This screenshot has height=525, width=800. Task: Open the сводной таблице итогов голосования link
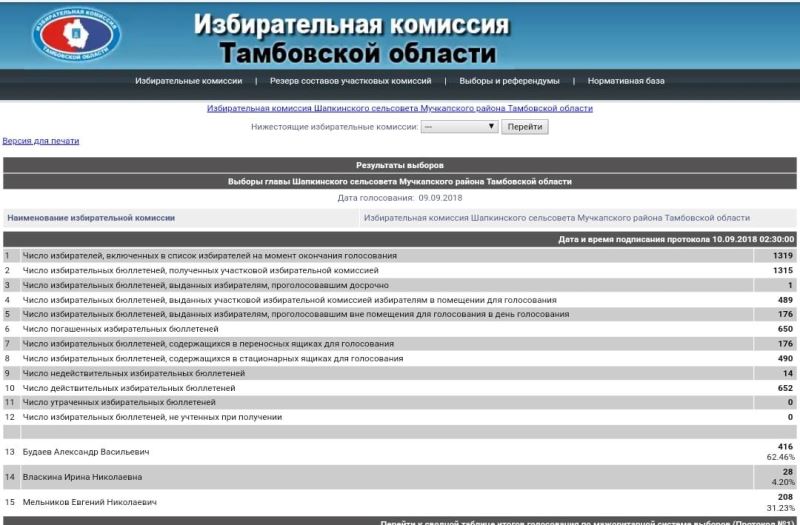coord(587,522)
